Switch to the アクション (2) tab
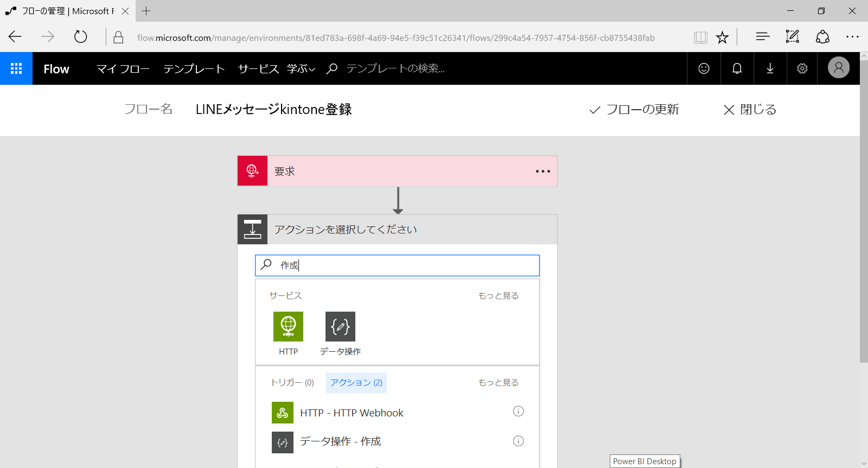 (x=356, y=383)
